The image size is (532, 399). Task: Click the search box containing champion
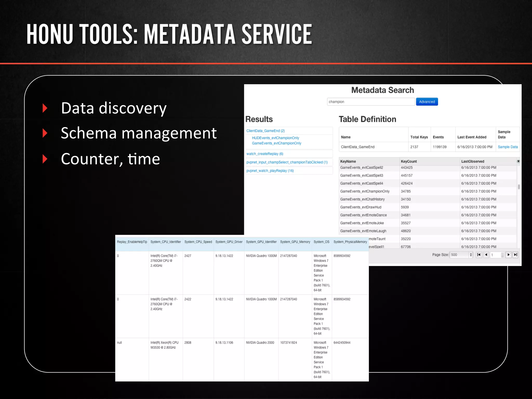coord(371,102)
